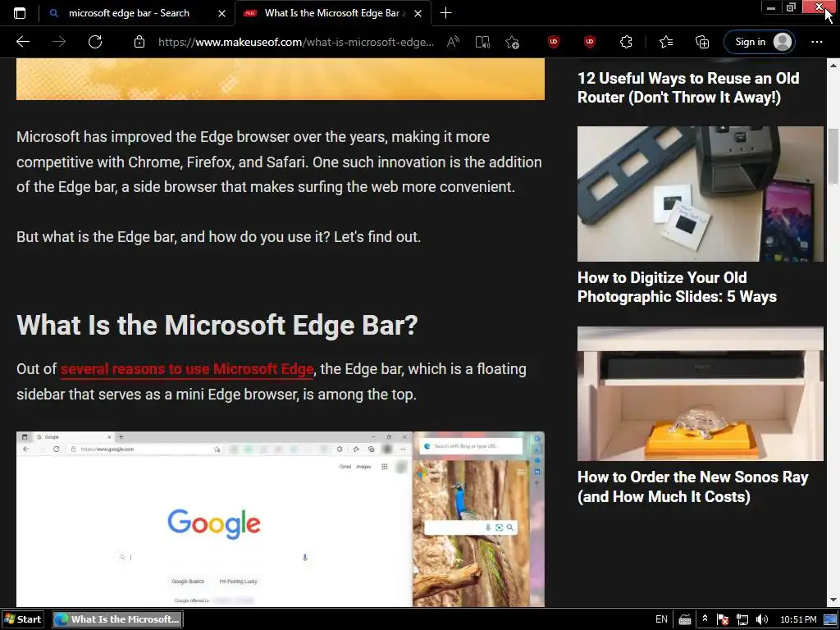The width and height of the screenshot is (840, 630).
Task: Select the Edge taskbar window button
Action: pyautogui.click(x=117, y=619)
